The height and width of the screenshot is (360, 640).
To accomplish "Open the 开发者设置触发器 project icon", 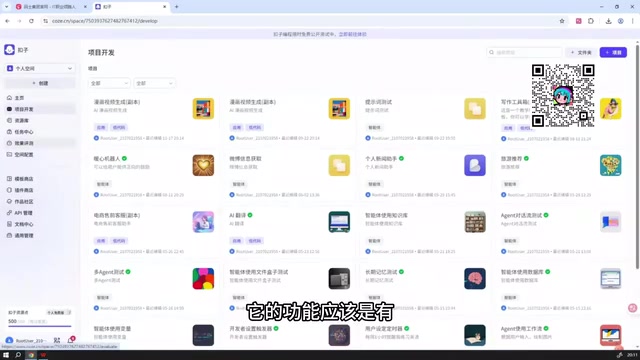I will tap(339, 335).
